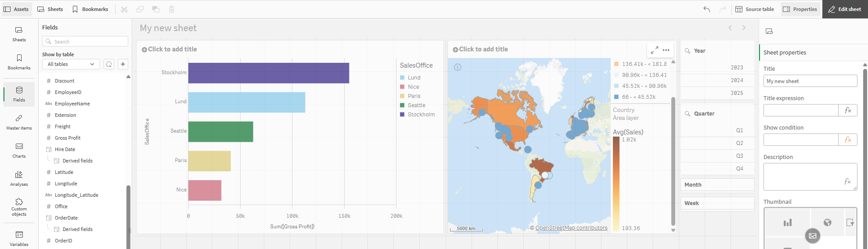Open the Master items panel

tap(19, 122)
